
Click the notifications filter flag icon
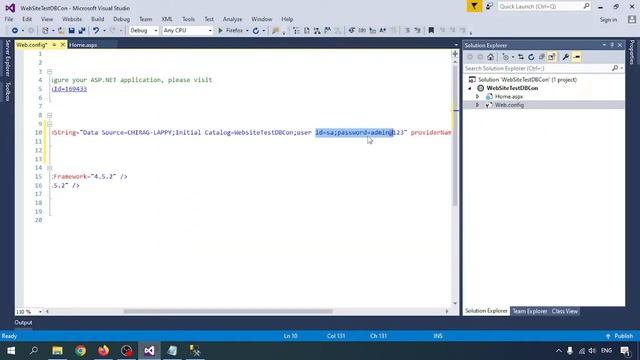click(x=474, y=7)
